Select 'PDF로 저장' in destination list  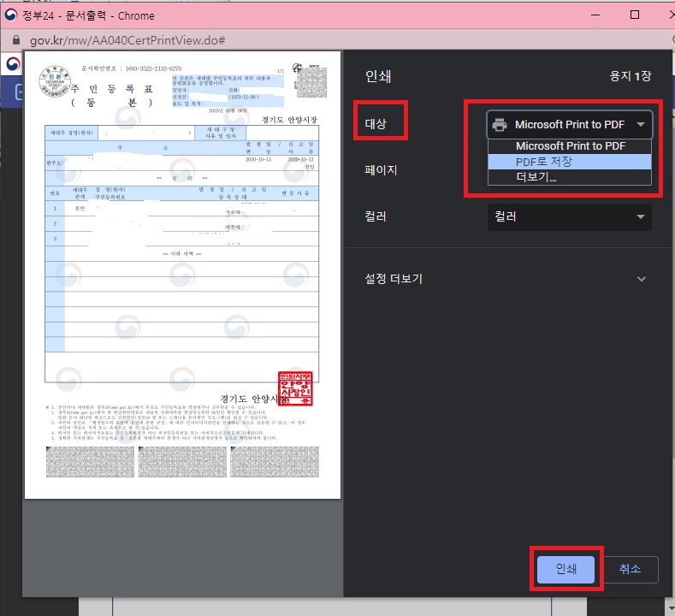[x=569, y=162]
